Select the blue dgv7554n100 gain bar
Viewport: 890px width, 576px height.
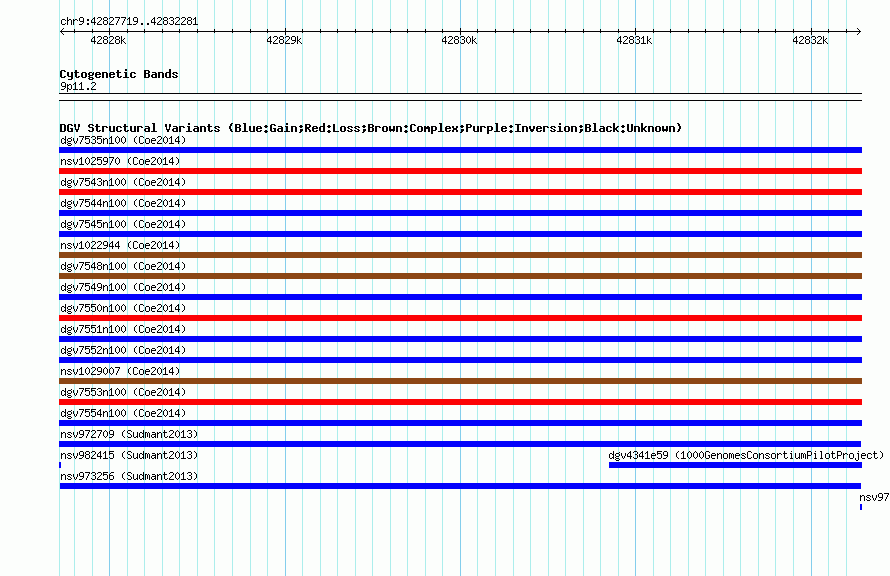(x=460, y=423)
